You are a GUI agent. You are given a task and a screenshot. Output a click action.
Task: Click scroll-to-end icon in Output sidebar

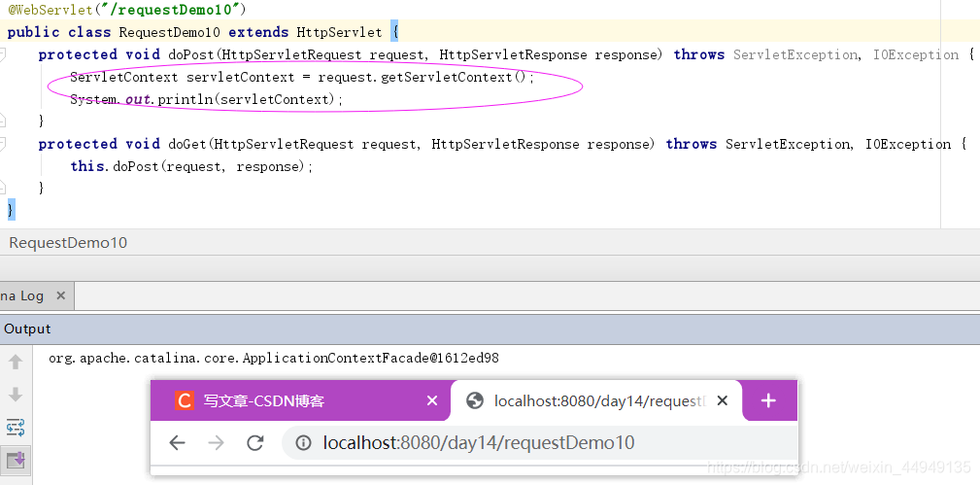tap(16, 461)
